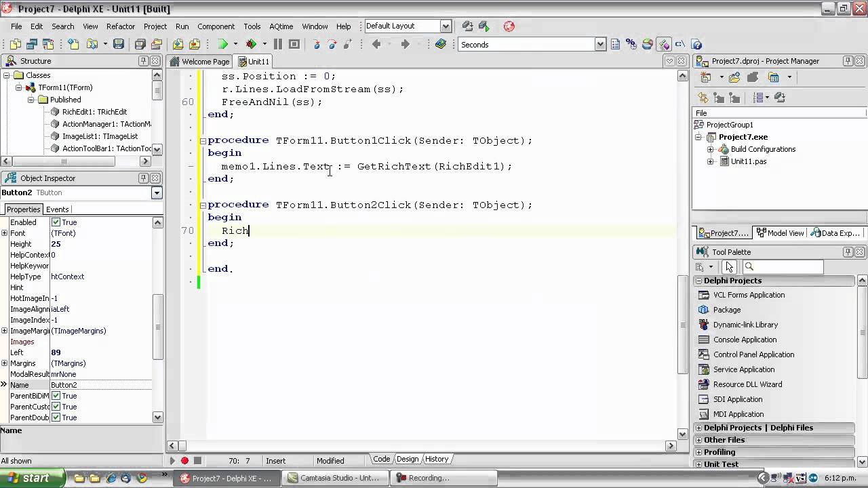
Task: Pin the Structure panel
Action: [143, 61]
